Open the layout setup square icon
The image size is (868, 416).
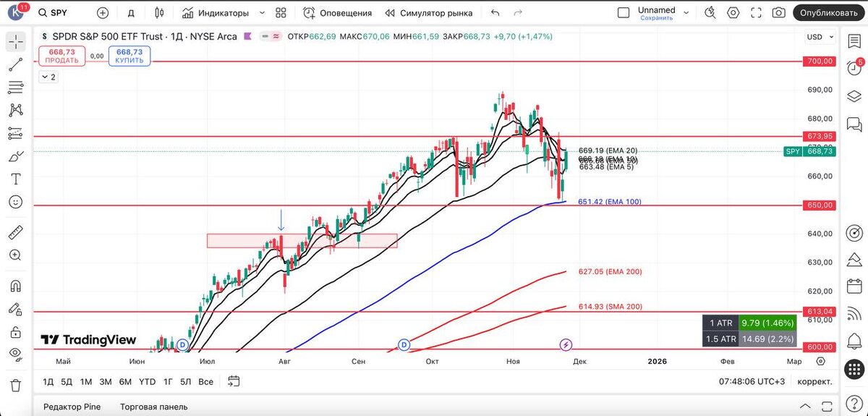click(624, 13)
